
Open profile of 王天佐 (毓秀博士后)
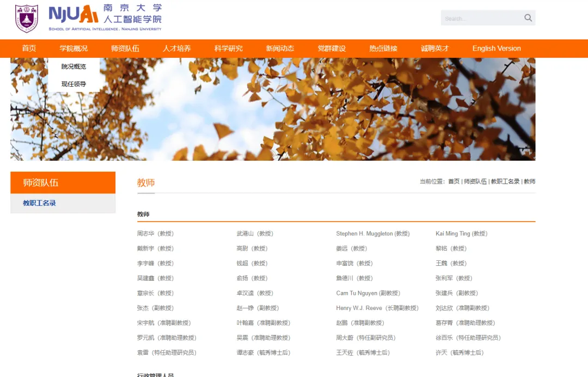(363, 352)
